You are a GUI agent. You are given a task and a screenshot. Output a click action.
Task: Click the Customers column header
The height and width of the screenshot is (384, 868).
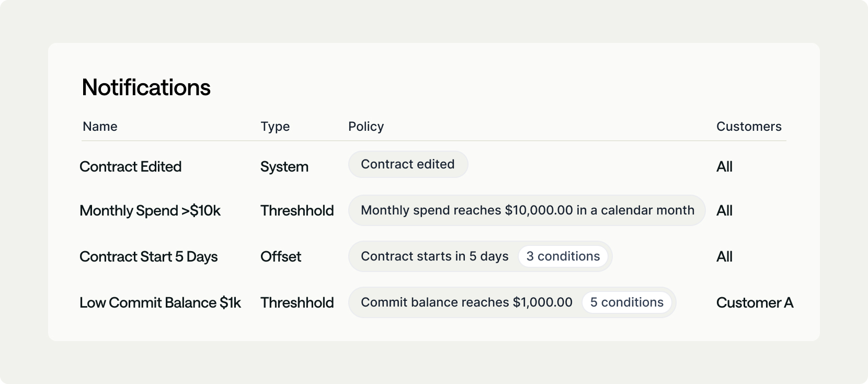click(749, 127)
